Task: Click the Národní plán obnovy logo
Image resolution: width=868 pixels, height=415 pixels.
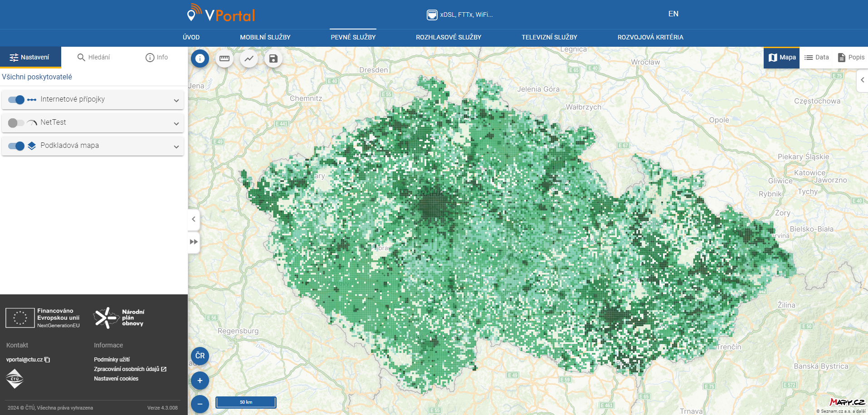Action: (119, 318)
